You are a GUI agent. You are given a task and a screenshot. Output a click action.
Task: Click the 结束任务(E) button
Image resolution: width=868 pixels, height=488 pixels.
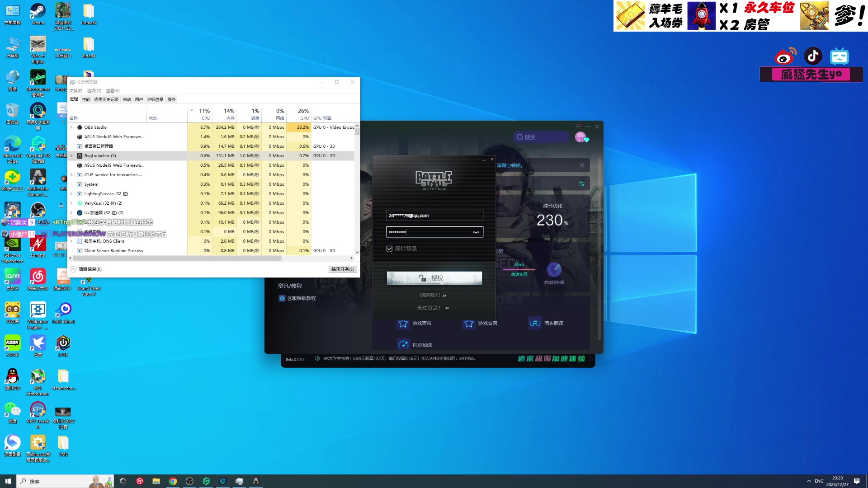tap(343, 269)
